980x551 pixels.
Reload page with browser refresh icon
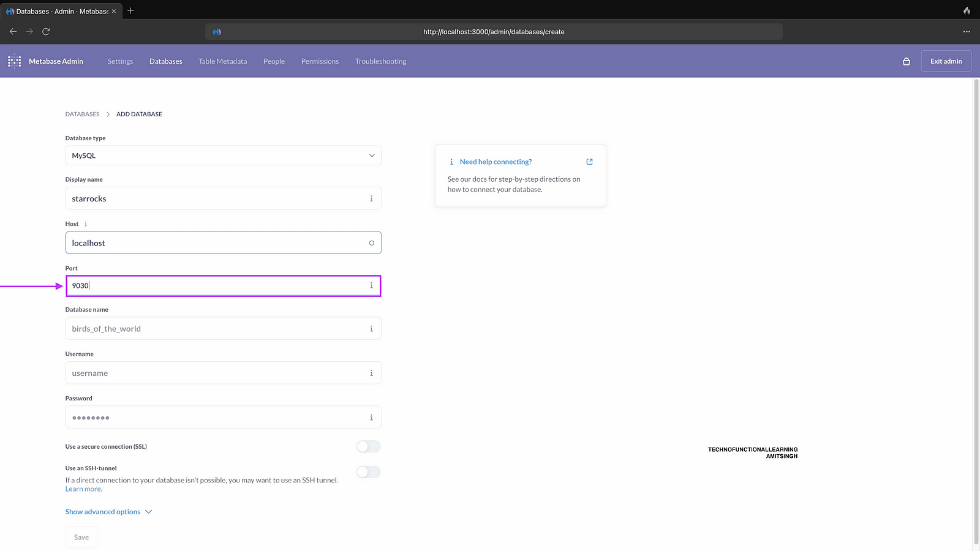[x=46, y=31]
